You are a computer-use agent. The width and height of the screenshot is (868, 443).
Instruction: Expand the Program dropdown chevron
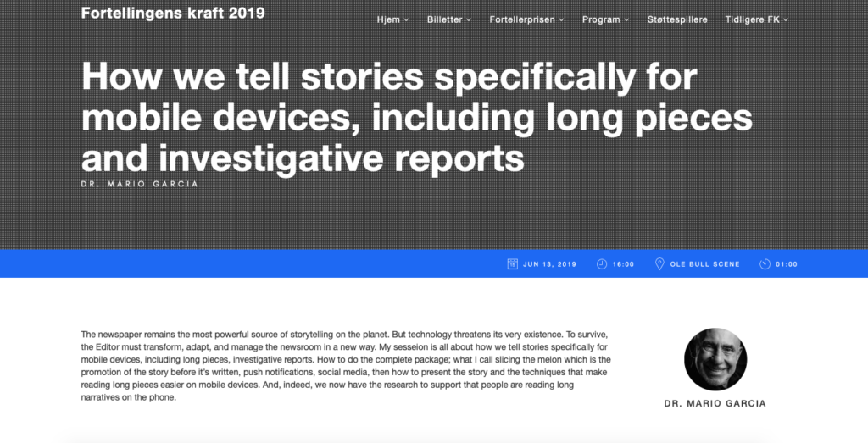626,20
